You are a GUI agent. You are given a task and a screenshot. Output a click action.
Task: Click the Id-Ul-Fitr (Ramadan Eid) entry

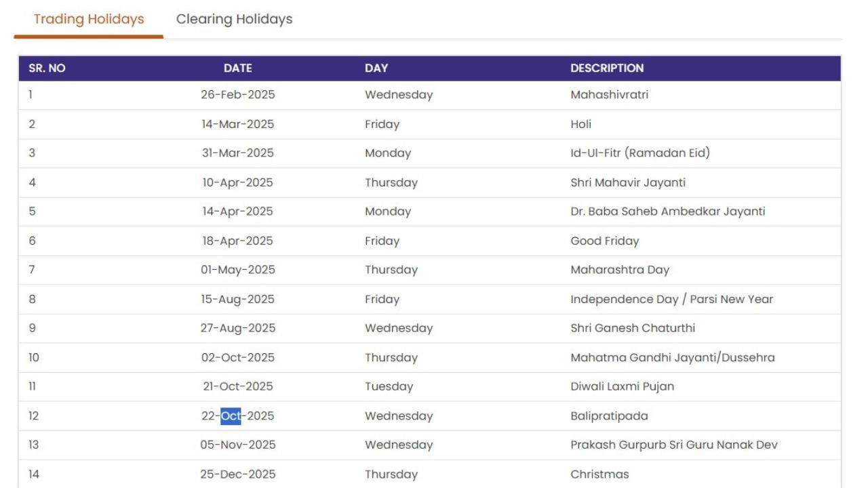pos(639,153)
